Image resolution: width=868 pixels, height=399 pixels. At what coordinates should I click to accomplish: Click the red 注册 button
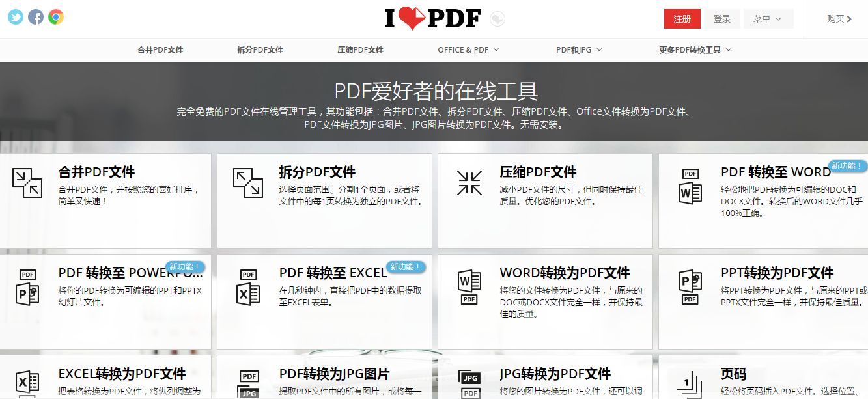point(682,19)
